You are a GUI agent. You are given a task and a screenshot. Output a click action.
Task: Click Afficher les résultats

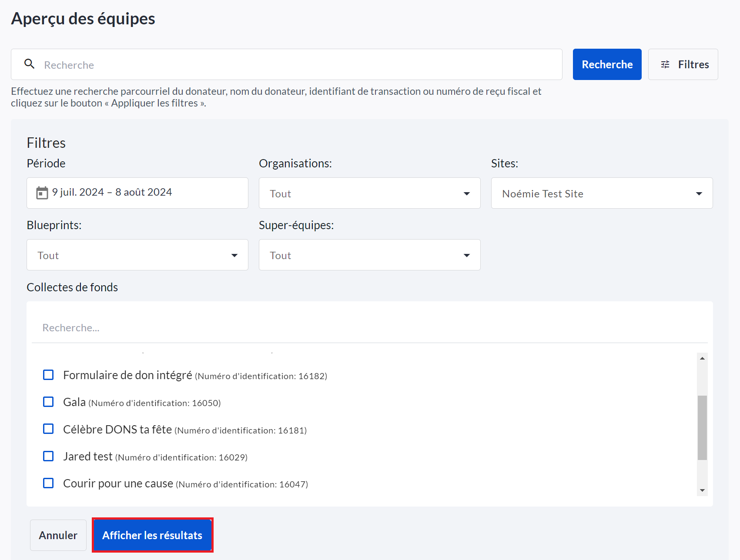pos(152,535)
